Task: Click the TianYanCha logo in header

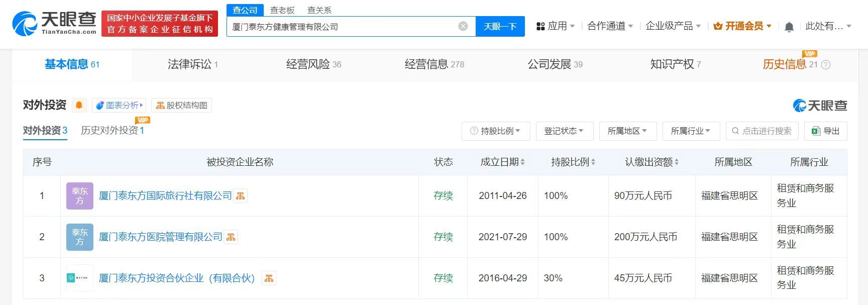Action: [x=54, y=23]
